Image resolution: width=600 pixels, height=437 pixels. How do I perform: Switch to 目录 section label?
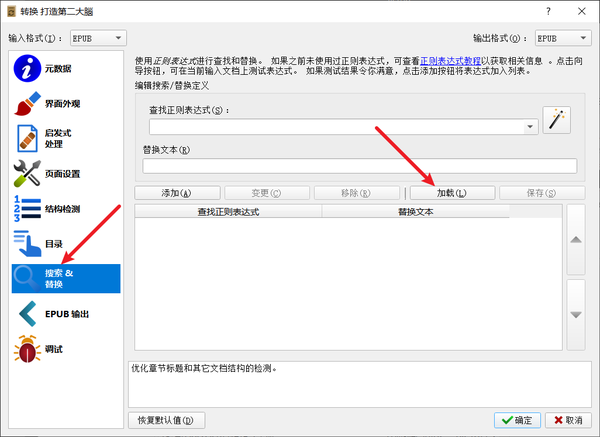[x=54, y=244]
